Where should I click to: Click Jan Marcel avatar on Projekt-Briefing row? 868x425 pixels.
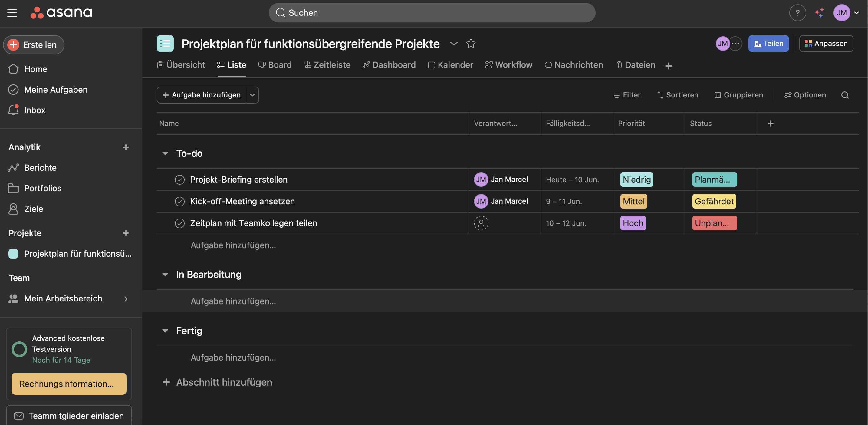coord(481,180)
